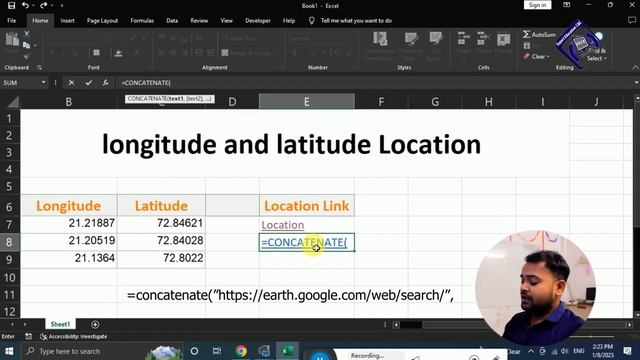Switch to the Formulas tab

(142, 20)
